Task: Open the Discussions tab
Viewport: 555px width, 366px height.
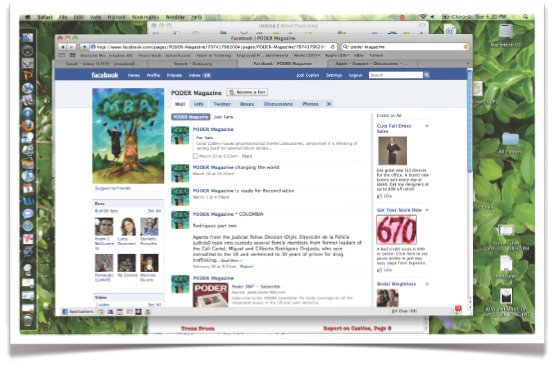Action: coord(278,104)
